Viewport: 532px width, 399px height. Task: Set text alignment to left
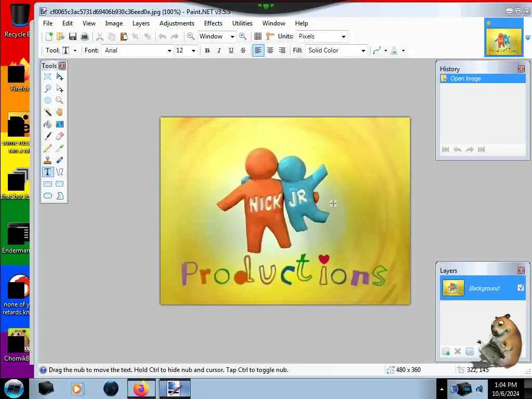pyautogui.click(x=258, y=50)
